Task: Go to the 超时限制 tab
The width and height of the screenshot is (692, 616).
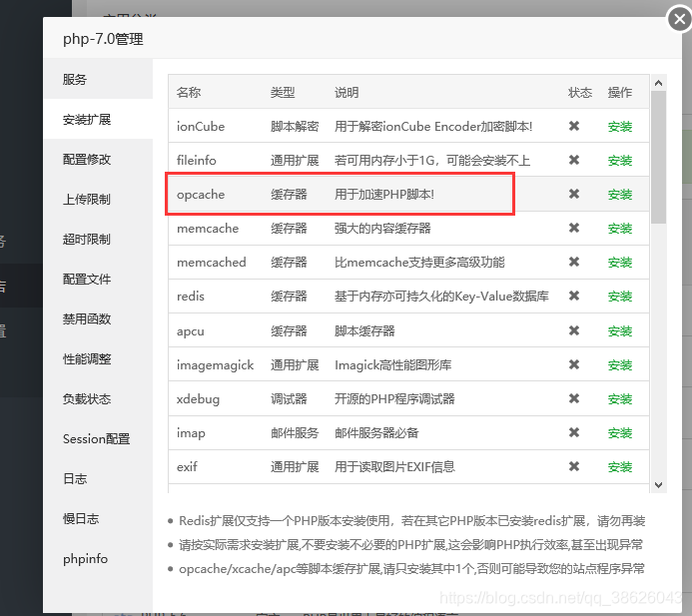Action: 98,240
